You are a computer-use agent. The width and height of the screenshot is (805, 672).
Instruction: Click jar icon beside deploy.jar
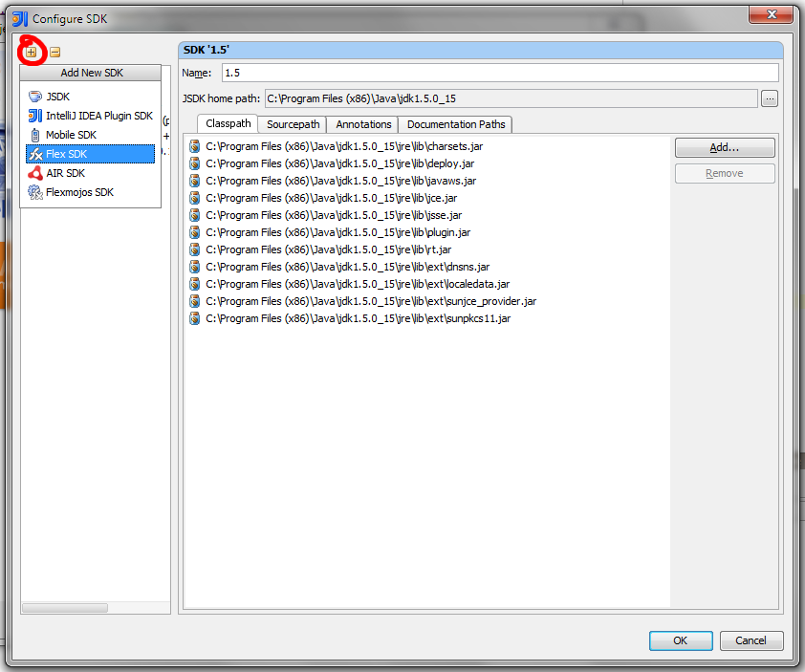(x=195, y=163)
